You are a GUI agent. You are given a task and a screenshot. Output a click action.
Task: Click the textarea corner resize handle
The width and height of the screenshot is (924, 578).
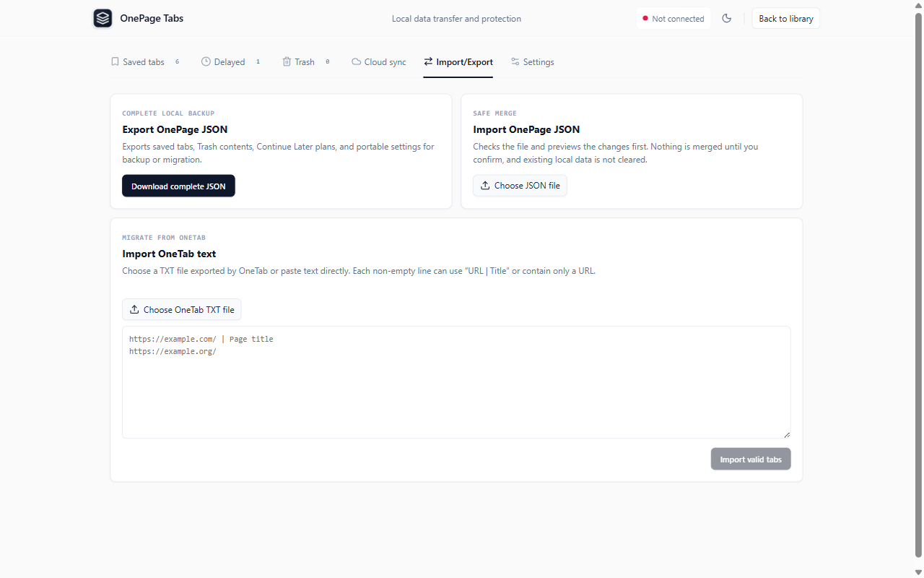point(787,434)
